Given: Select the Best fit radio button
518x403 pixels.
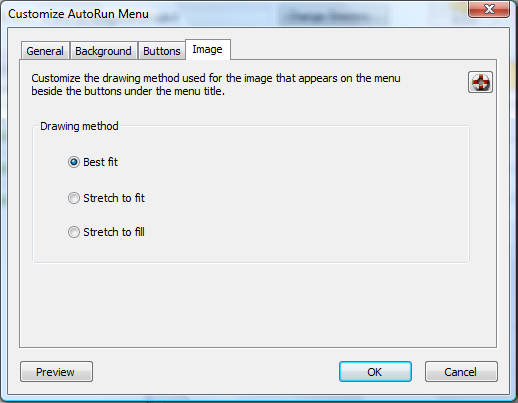Looking at the screenshot, I should pos(74,162).
